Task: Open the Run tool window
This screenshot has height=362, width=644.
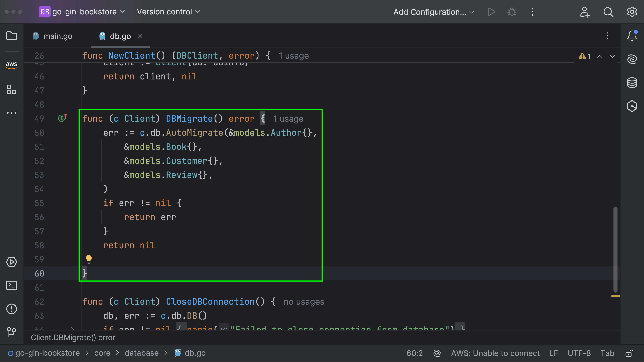Action: click(x=11, y=262)
